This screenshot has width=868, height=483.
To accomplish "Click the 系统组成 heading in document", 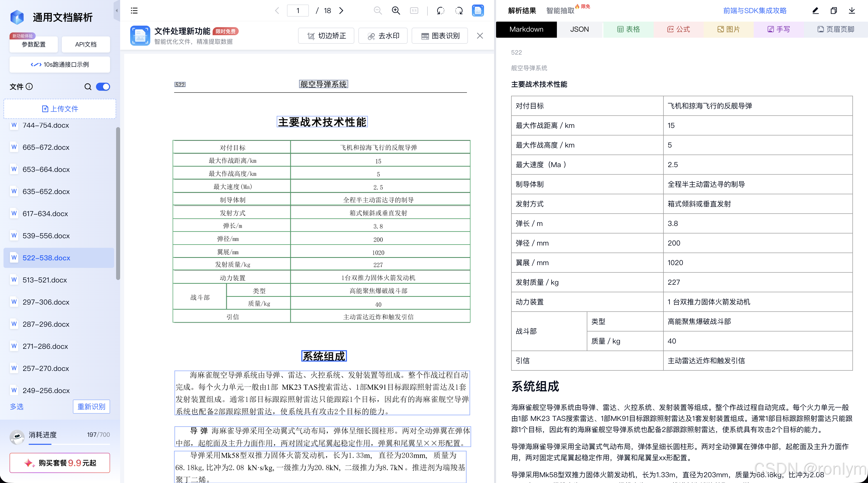I will point(324,356).
